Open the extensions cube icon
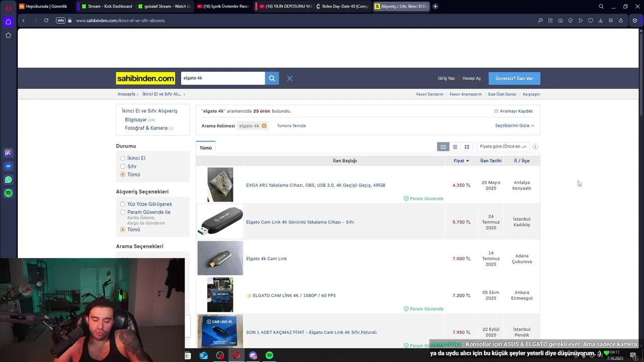The height and width of the screenshot is (362, 644). click(x=635, y=21)
